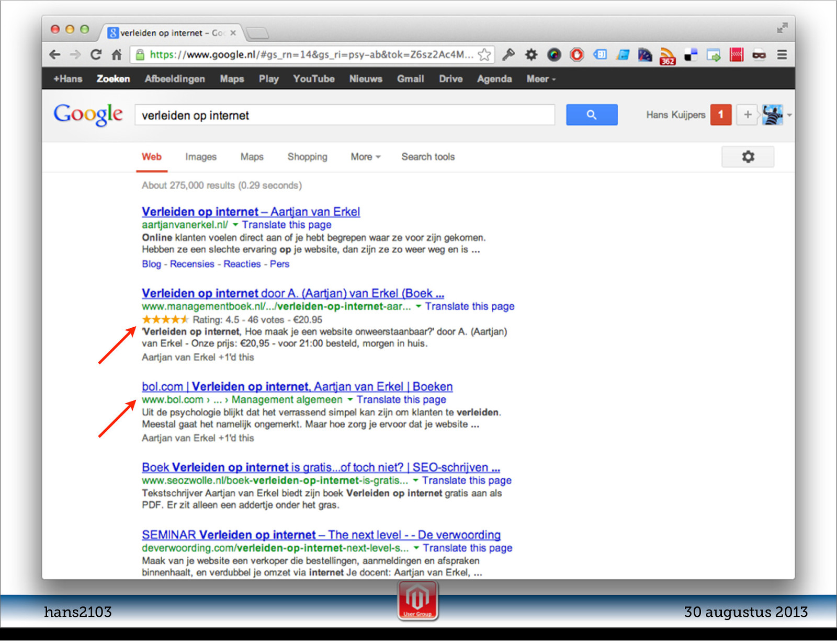Open the red notifications badge showing 1

tap(720, 114)
